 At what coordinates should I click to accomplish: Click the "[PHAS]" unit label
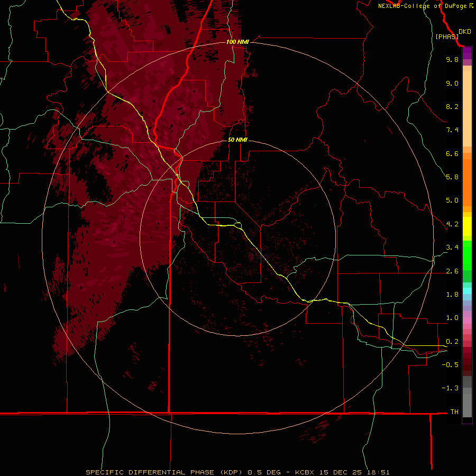pos(447,36)
